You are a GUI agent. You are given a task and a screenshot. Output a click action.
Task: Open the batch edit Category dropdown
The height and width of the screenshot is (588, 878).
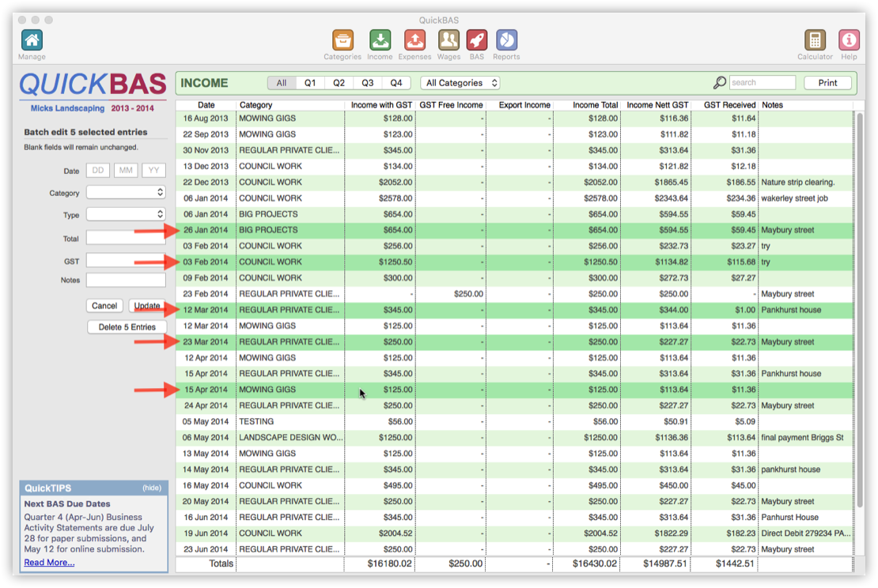pyautogui.click(x=126, y=192)
